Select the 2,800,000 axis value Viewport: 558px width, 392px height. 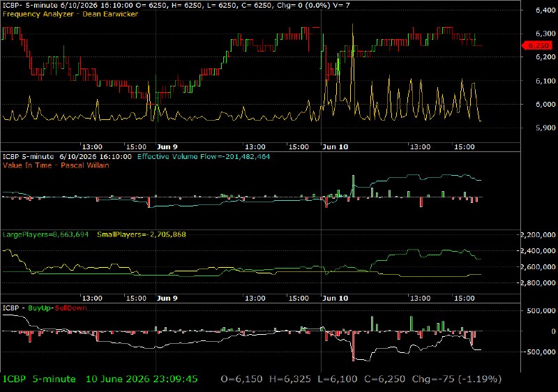[538, 282]
